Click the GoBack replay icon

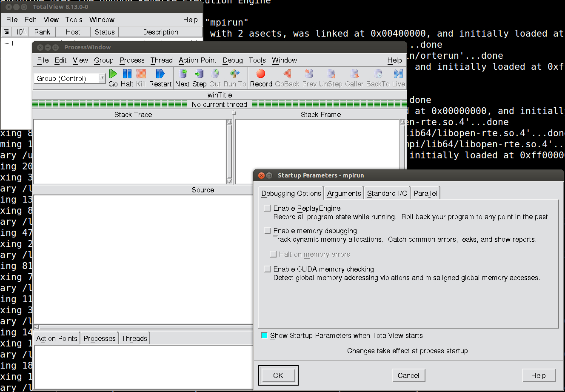287,74
